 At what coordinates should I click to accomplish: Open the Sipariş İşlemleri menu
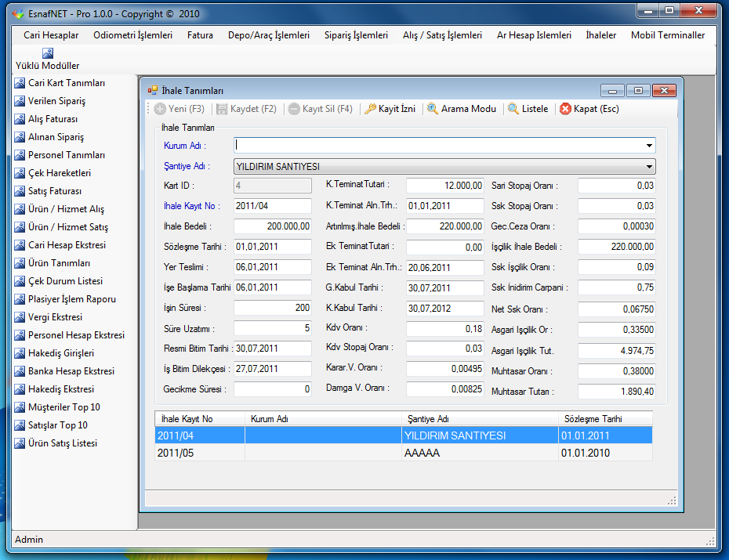pos(356,35)
